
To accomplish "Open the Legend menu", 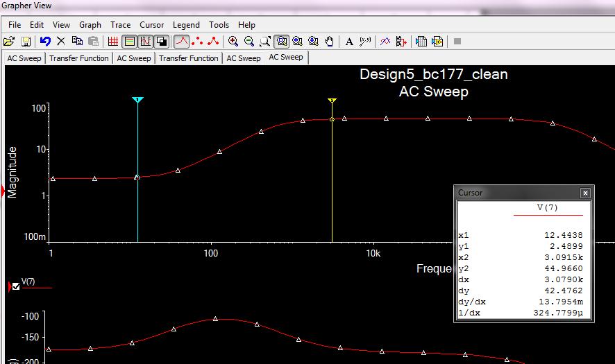I will [x=186, y=25].
